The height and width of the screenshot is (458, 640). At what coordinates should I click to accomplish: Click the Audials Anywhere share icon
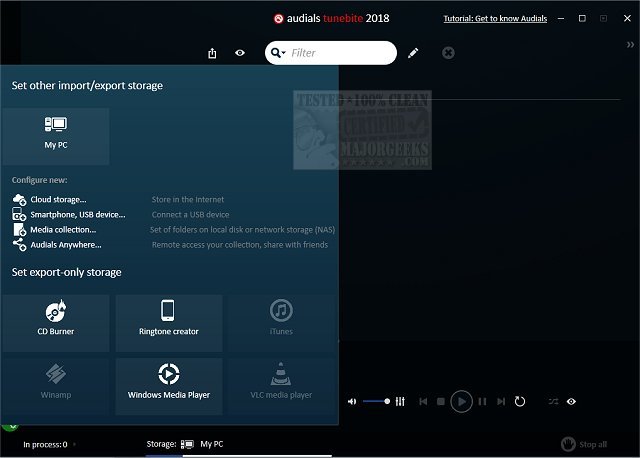[19, 245]
